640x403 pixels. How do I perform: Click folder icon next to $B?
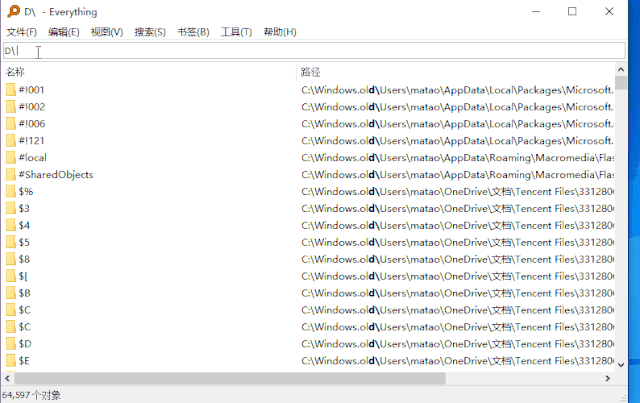click(11, 293)
